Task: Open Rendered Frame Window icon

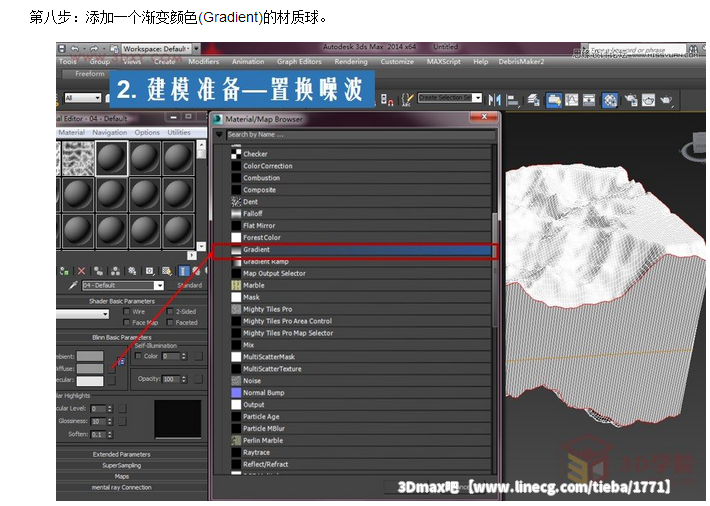Action: tap(648, 99)
